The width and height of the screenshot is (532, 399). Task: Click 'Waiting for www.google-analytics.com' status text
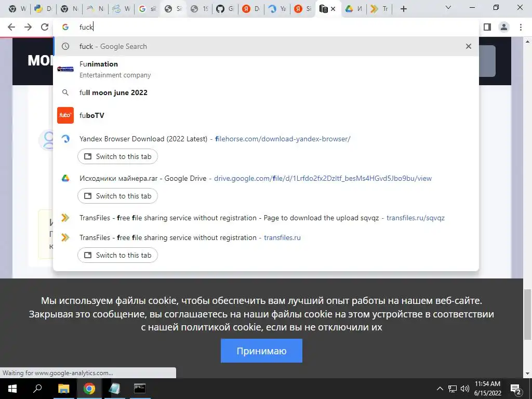point(58,373)
